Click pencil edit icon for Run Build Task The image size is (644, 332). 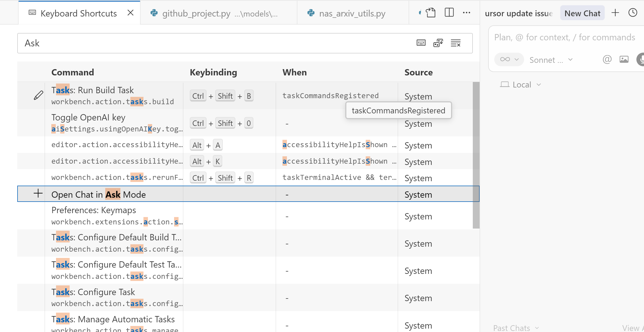[38, 95]
